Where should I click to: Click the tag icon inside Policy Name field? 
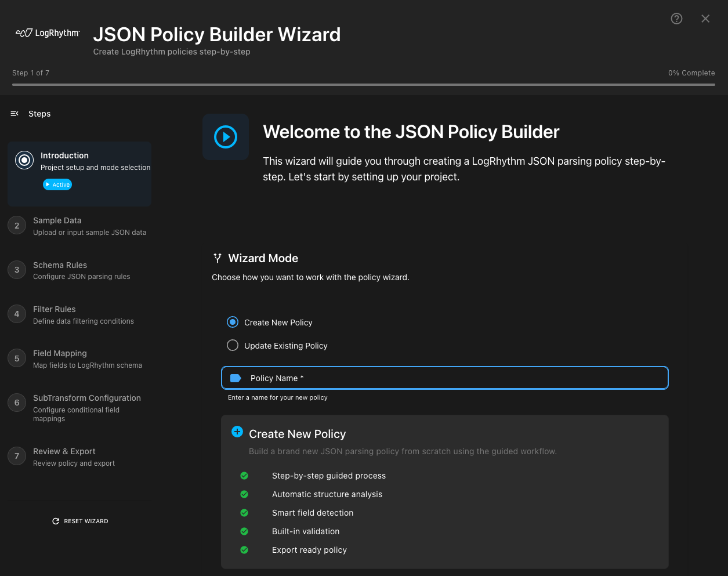coord(236,378)
